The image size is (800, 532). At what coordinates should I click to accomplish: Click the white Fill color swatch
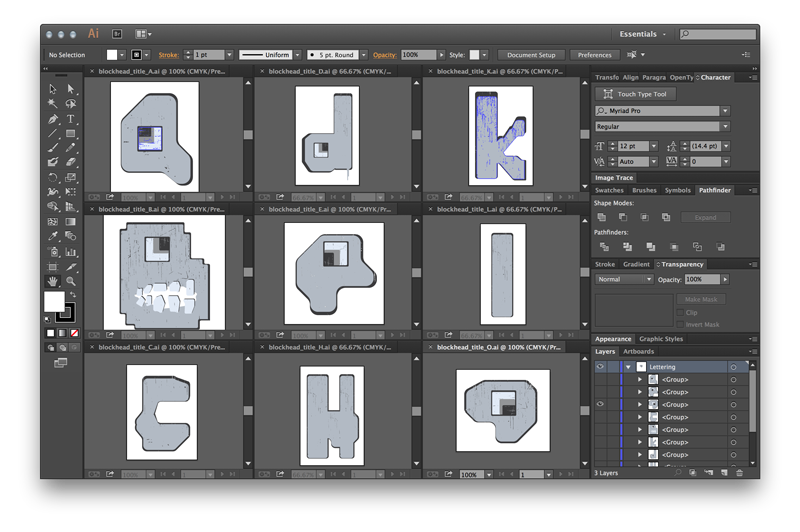tap(54, 302)
